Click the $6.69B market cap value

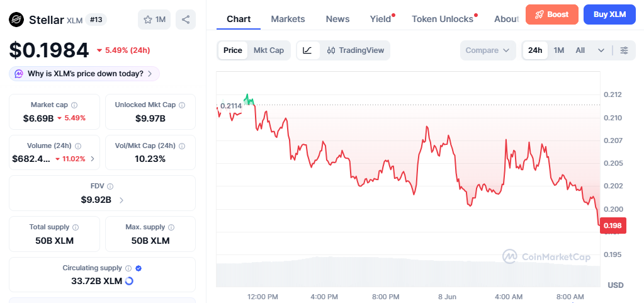point(38,118)
